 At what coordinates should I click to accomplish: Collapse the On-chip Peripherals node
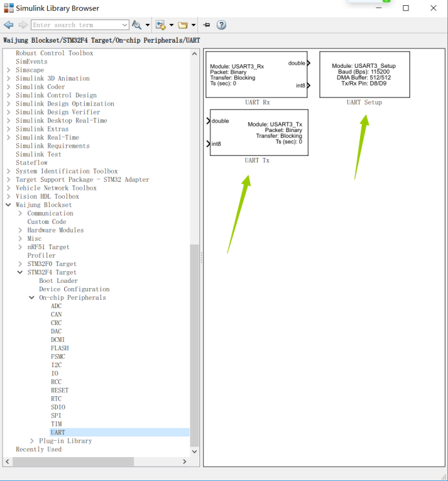pyautogui.click(x=32, y=298)
